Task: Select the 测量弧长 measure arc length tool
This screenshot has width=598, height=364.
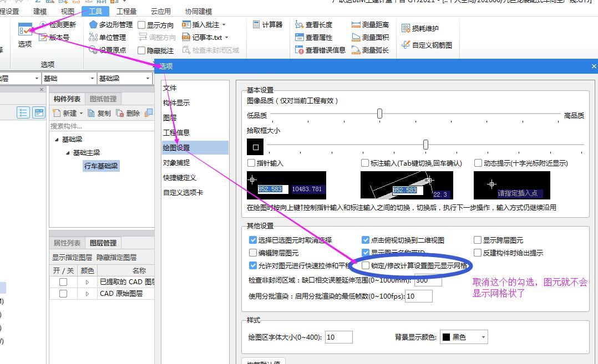Action: [370, 50]
